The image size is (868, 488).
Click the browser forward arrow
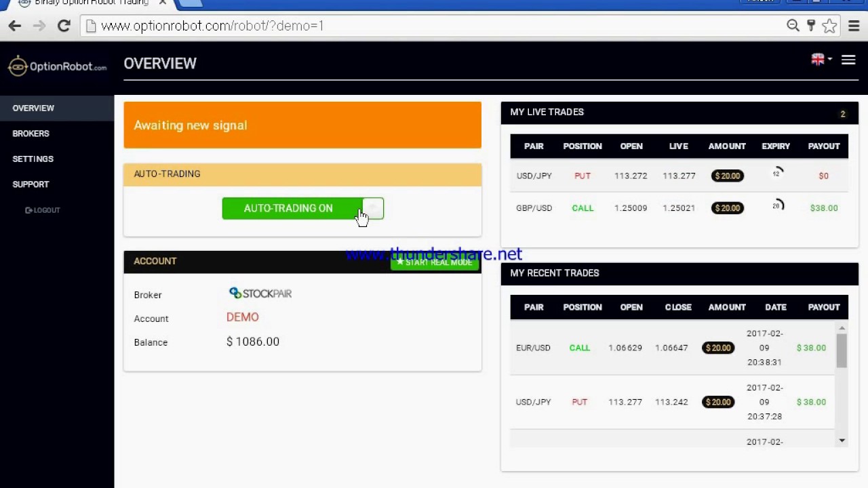pyautogui.click(x=39, y=26)
